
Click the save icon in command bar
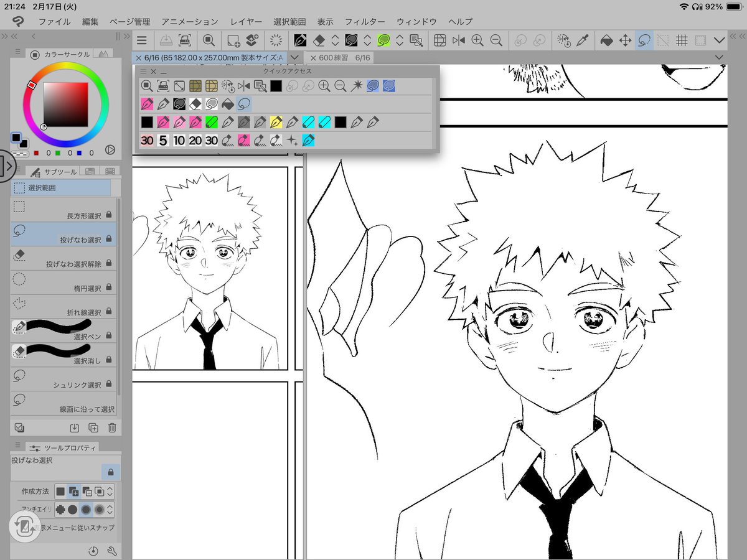tap(166, 40)
